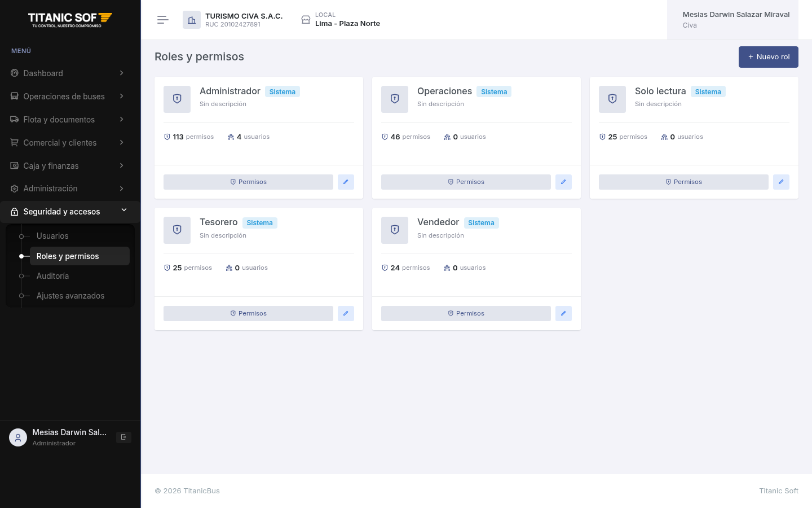
Task: Click the gear icon next to Administración
Action: 15,189
